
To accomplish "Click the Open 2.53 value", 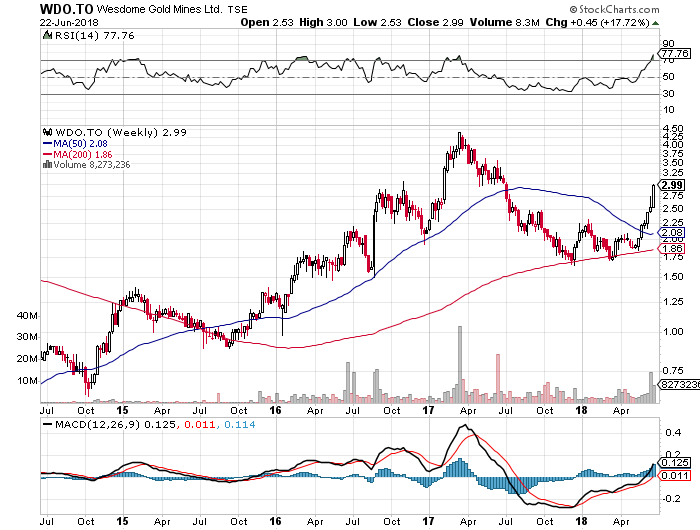I will 267,22.
